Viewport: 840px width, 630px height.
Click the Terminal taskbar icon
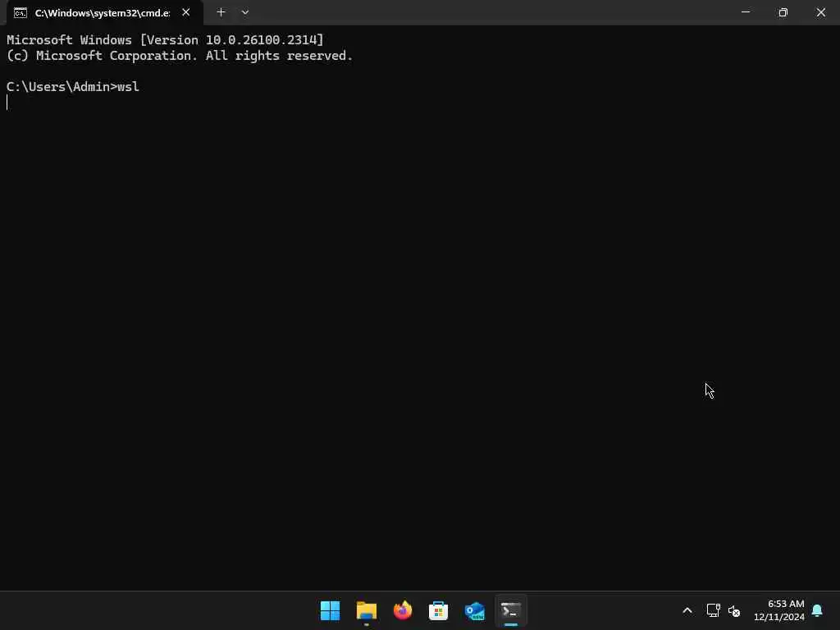[510, 610]
